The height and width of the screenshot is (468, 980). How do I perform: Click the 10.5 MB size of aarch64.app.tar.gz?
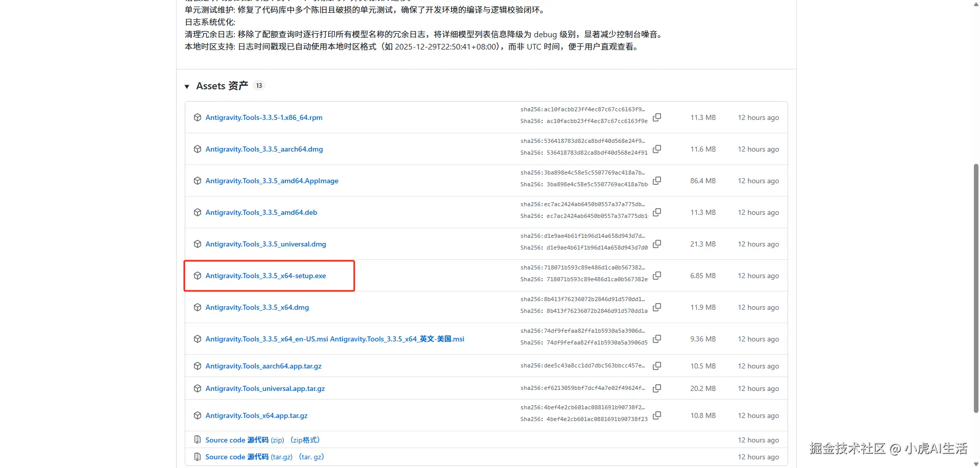pos(703,366)
